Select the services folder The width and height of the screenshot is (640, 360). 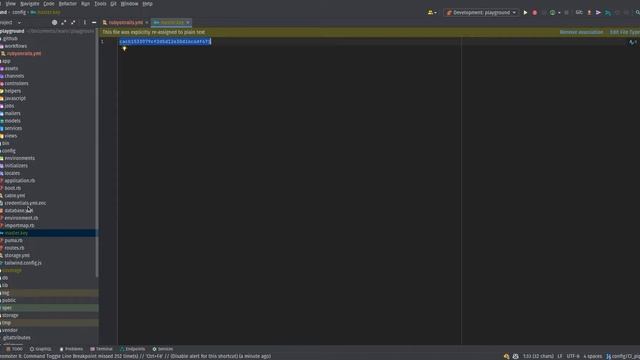(13, 128)
